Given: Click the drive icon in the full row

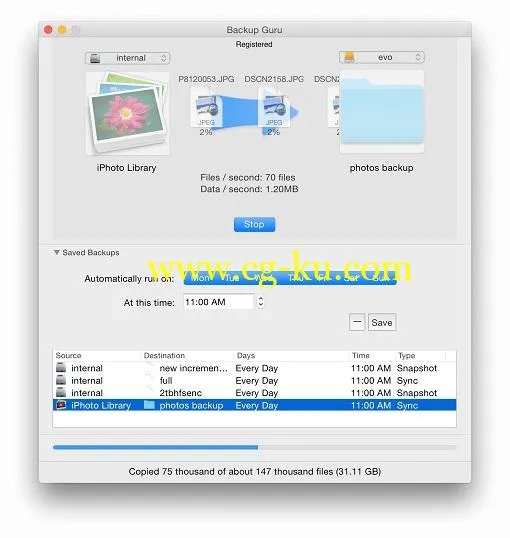Looking at the screenshot, I should click(x=61, y=381).
